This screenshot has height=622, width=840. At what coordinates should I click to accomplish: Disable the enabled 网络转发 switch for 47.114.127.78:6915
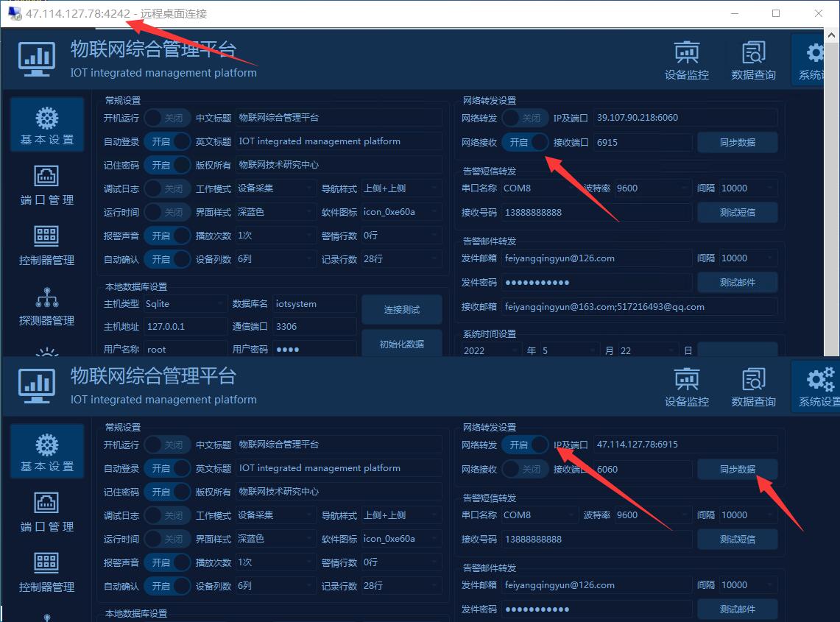pos(526,445)
